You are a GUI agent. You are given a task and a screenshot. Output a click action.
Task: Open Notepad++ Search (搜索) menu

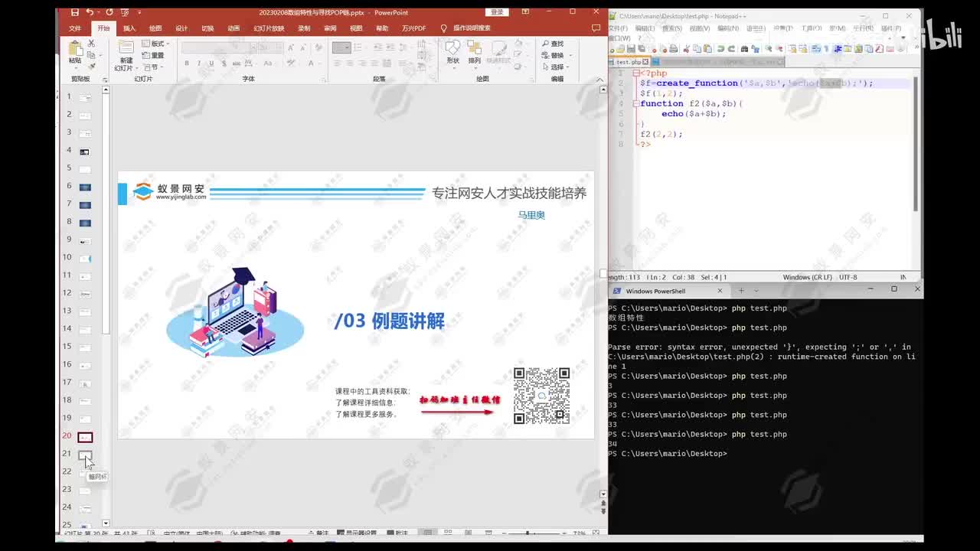point(672,28)
